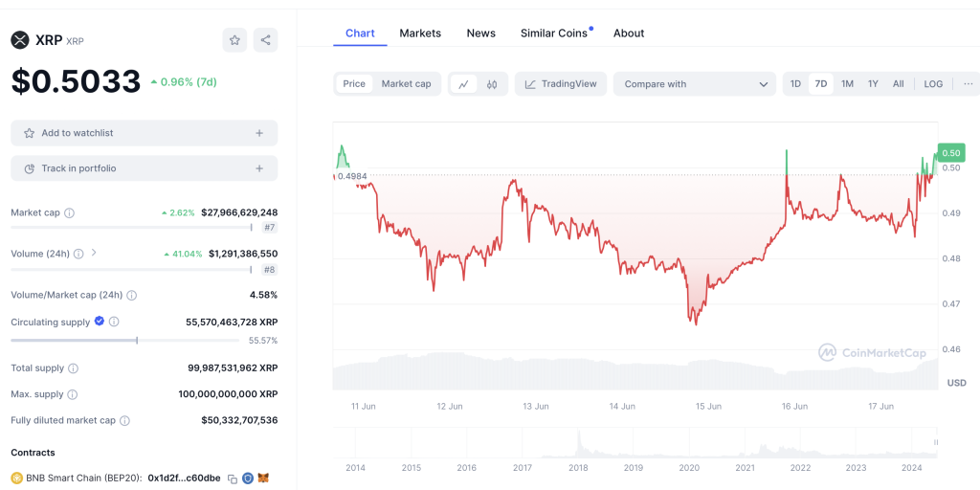The width and height of the screenshot is (980, 490).
Task: Open the Similar Coins tab
Action: [554, 33]
